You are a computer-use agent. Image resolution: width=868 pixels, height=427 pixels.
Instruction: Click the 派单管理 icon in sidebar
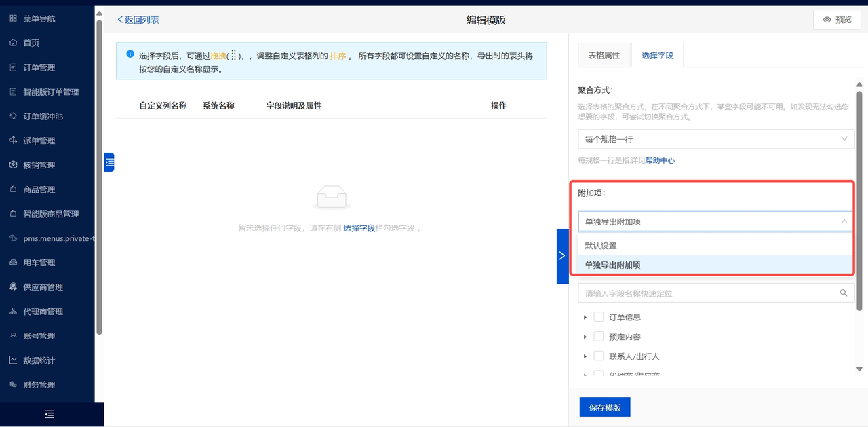click(x=13, y=141)
